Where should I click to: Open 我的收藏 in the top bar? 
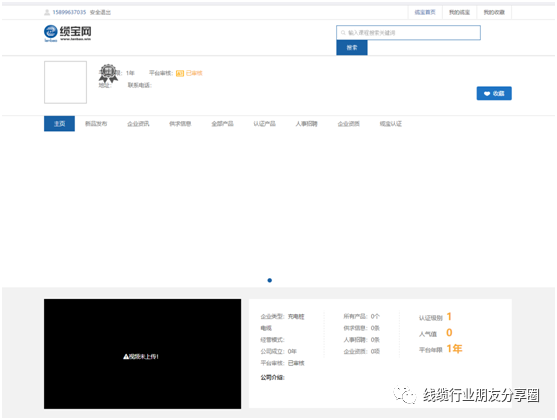[494, 12]
